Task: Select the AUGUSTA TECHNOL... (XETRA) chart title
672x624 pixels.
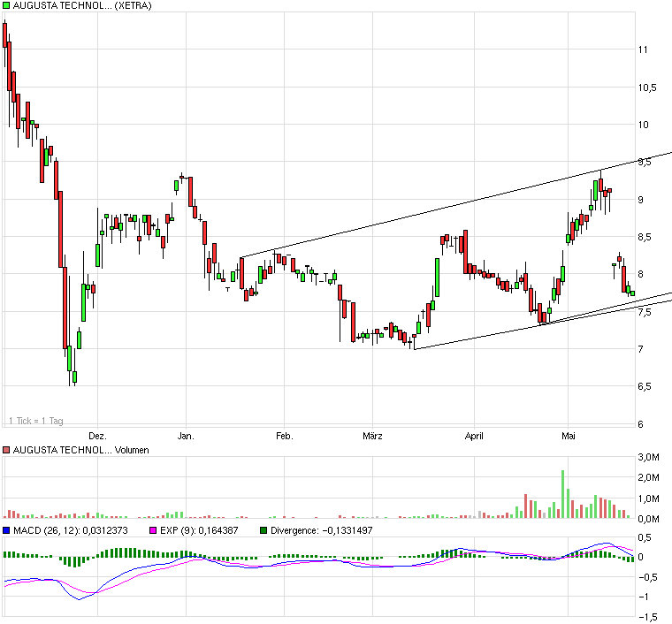Action: (81, 6)
